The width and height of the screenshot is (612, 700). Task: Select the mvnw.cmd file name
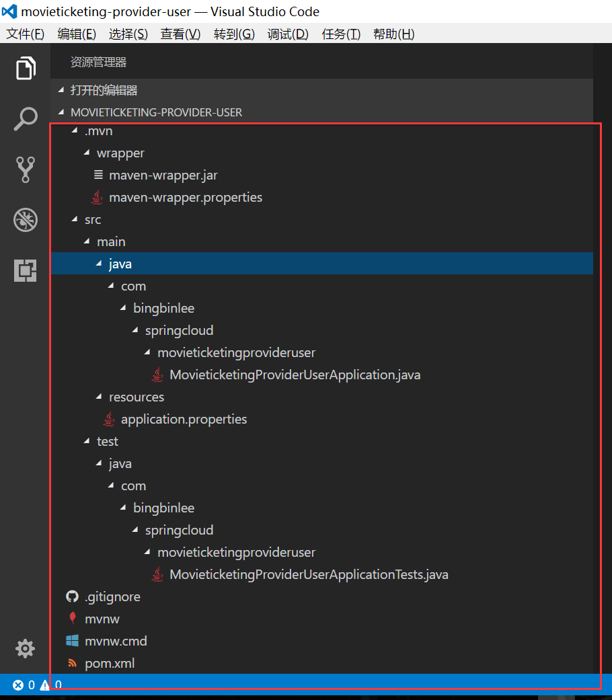(x=116, y=641)
